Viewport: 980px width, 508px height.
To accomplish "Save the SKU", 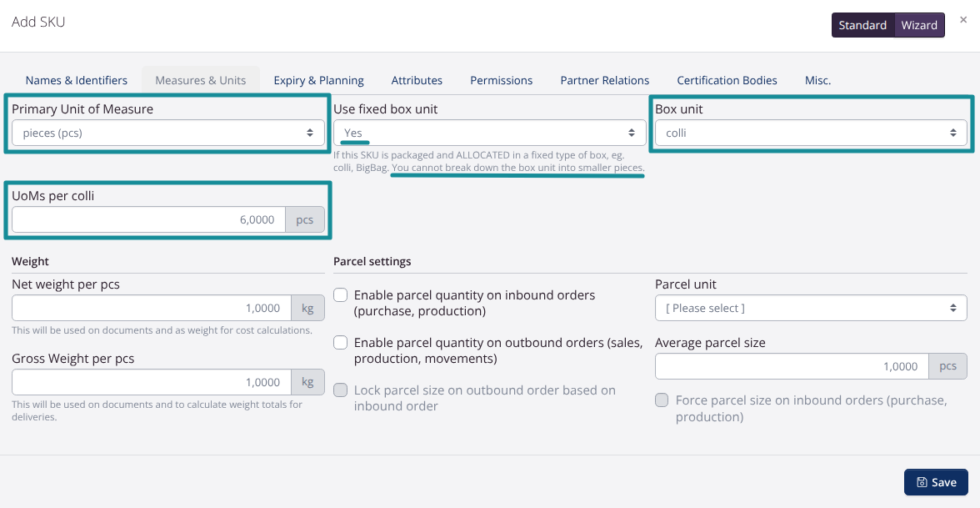I will point(936,482).
